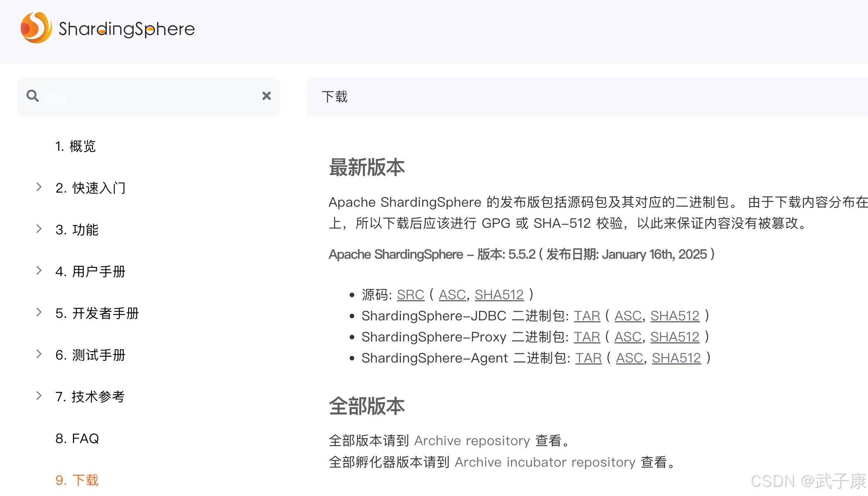Download the source SRC link
Image resolution: width=868 pixels, height=496 pixels.
click(x=410, y=295)
